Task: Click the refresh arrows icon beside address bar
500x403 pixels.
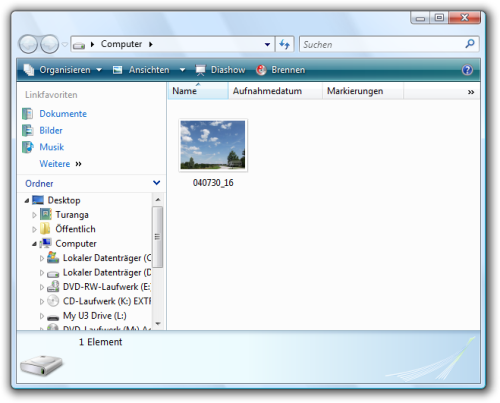Action: point(284,44)
